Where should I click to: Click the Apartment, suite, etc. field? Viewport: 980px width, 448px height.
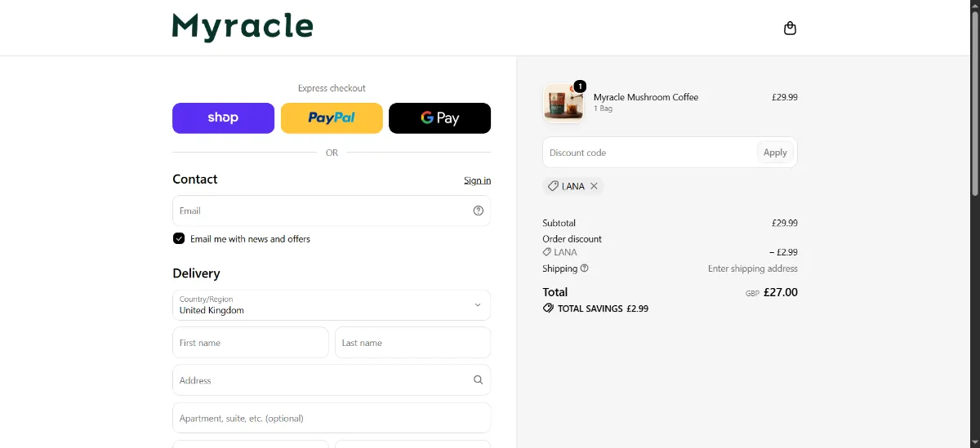coord(332,418)
